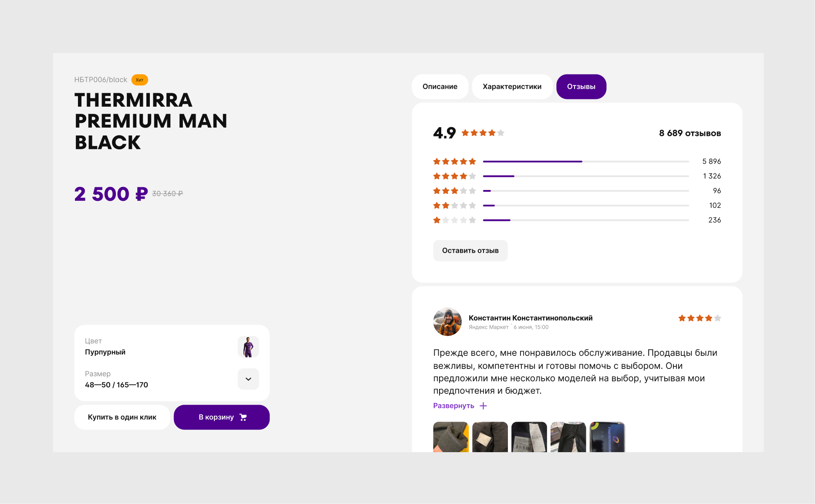
Task: Click the orange Хит badge
Action: (140, 80)
